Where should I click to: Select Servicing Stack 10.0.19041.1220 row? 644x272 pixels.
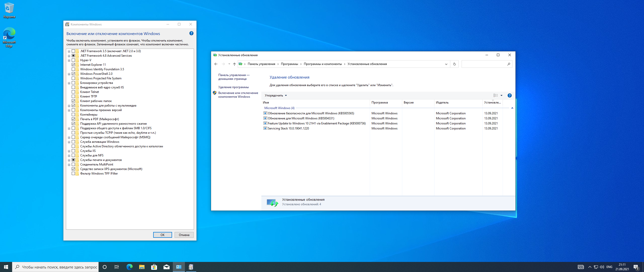tap(383, 128)
